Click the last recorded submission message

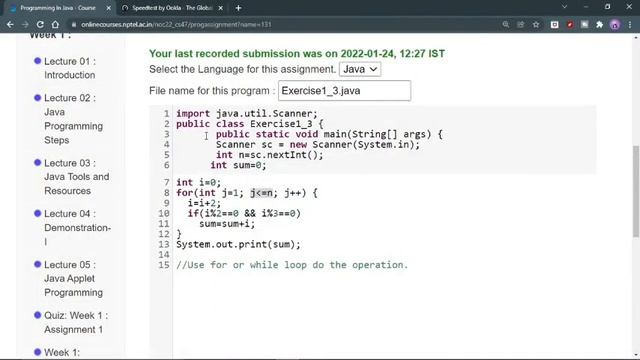click(x=297, y=53)
